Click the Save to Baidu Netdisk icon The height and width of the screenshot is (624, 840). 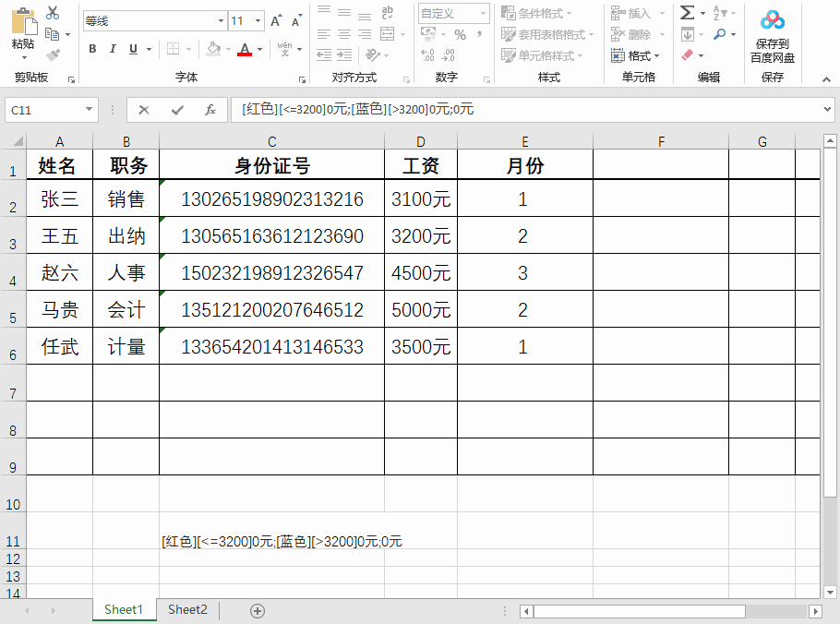[x=772, y=20]
